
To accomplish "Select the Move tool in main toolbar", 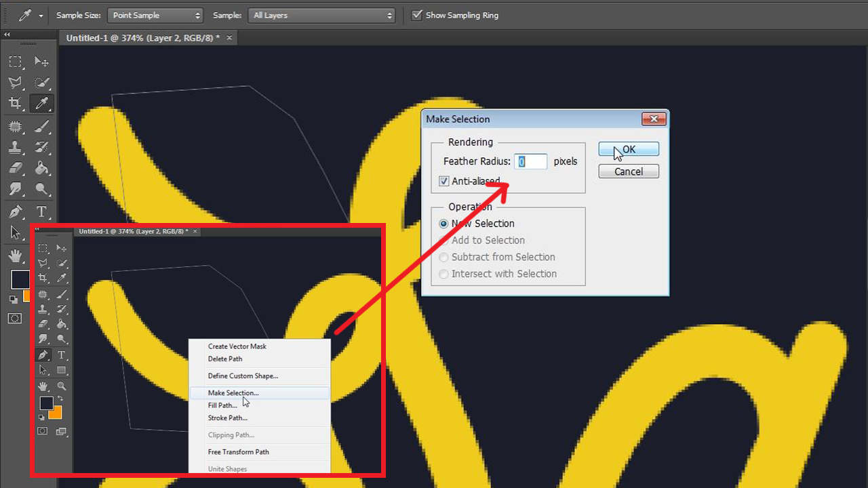I will click(x=41, y=62).
